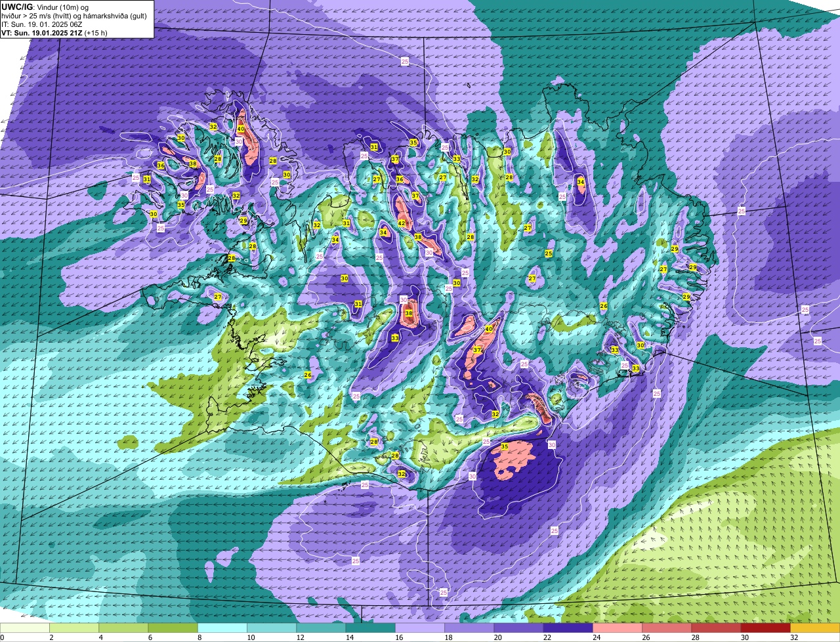This screenshot has width=840, height=642.
Task: Select the 16–18 m/s lavender legend swatch
Action: [x=420, y=628]
